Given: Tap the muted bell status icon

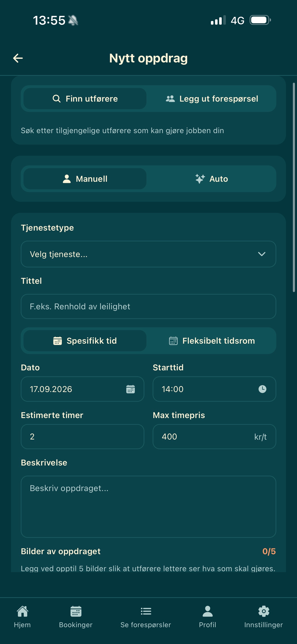Looking at the screenshot, I should click(73, 20).
